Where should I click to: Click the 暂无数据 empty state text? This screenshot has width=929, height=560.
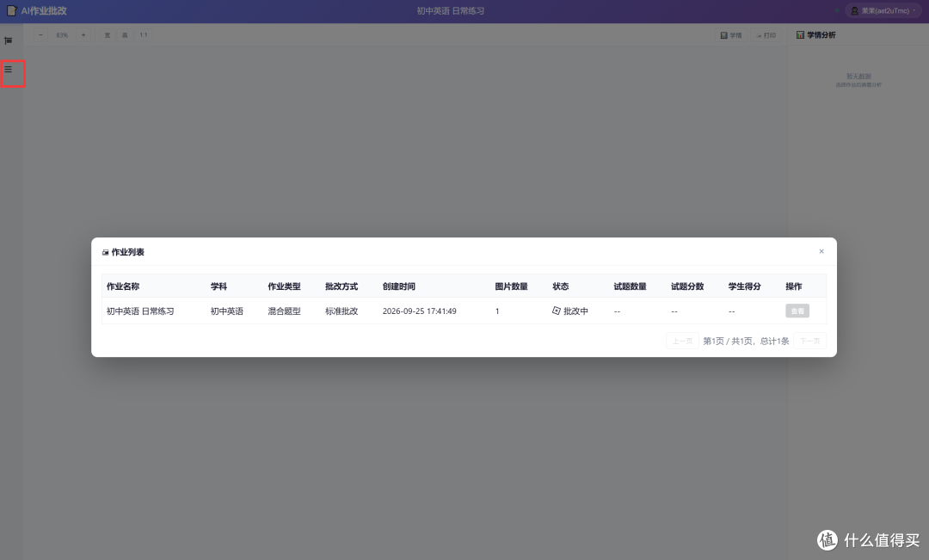(858, 77)
